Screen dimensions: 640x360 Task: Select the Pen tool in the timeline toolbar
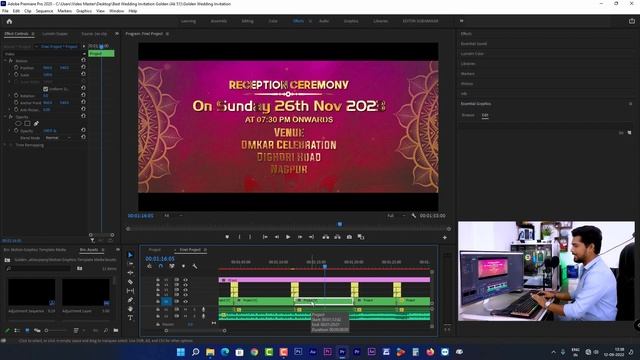coord(130,300)
